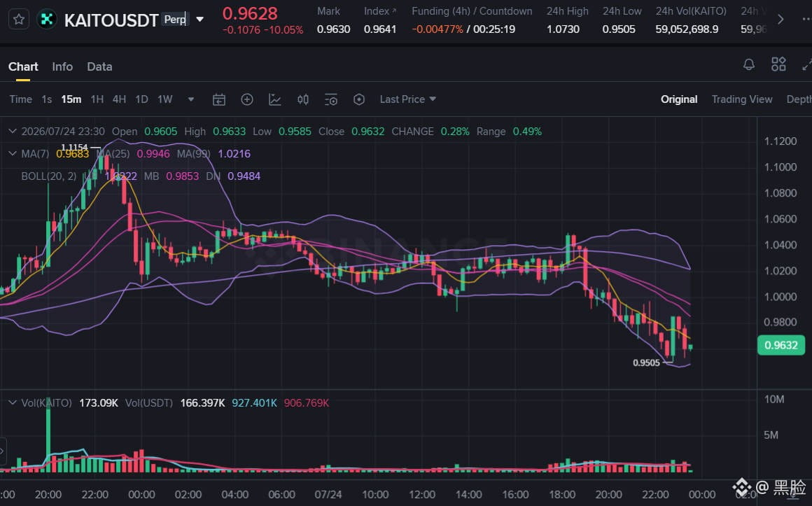This screenshot has height=506, width=812.
Task: Click the MA(7) indicator value 0.9683
Action: click(73, 154)
